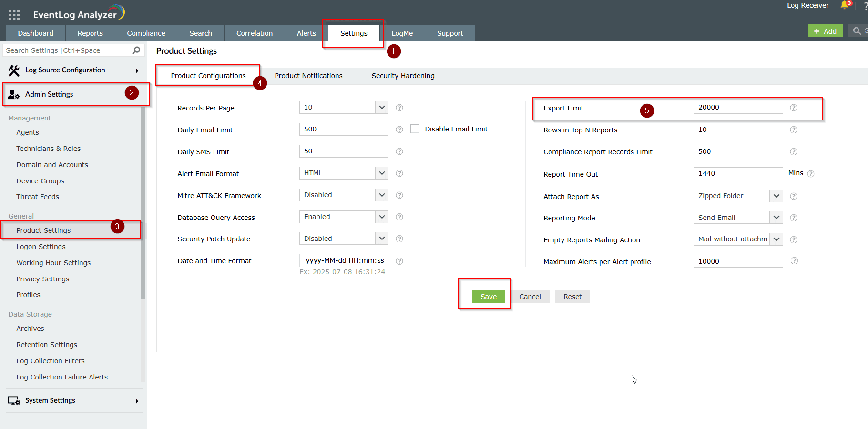Open help for Daily Email Limit
The image size is (868, 429).
click(399, 130)
